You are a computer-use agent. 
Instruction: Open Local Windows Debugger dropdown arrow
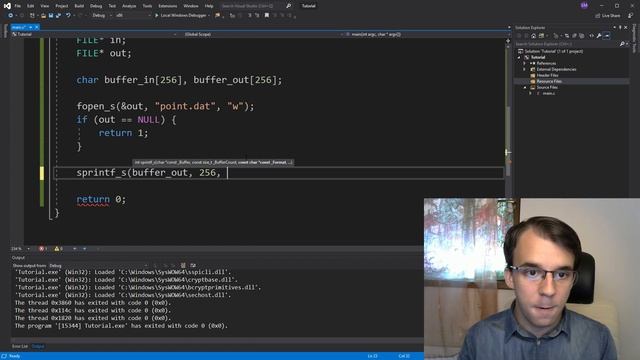[209, 16]
